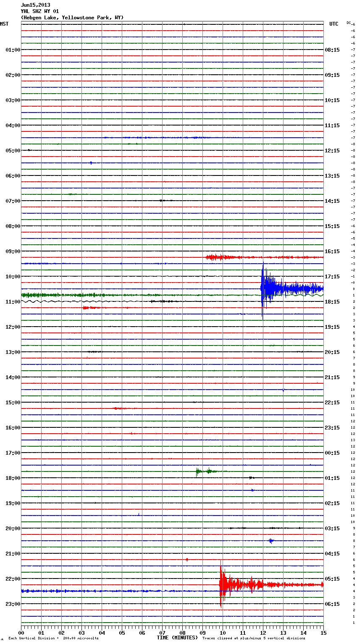Click the 20:15 UTC time label
357x644 pixels.
point(332,352)
